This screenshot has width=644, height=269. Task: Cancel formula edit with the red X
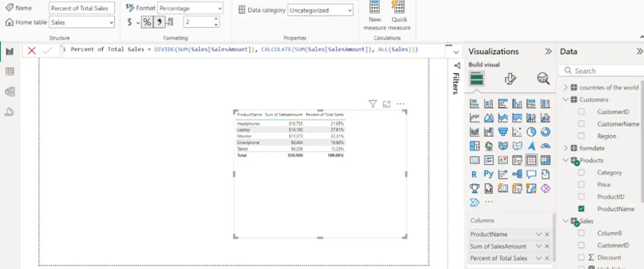(x=31, y=51)
